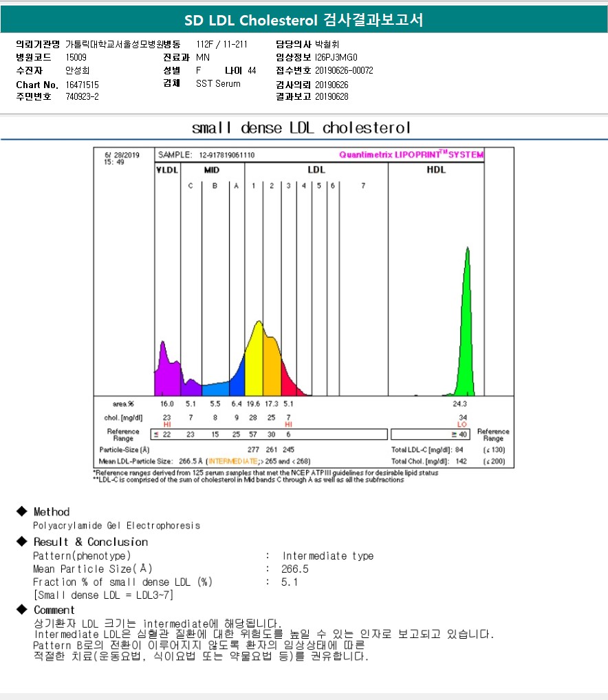Click the red HI flag under VLDL
Screen dimensions: 608x700
167,425
